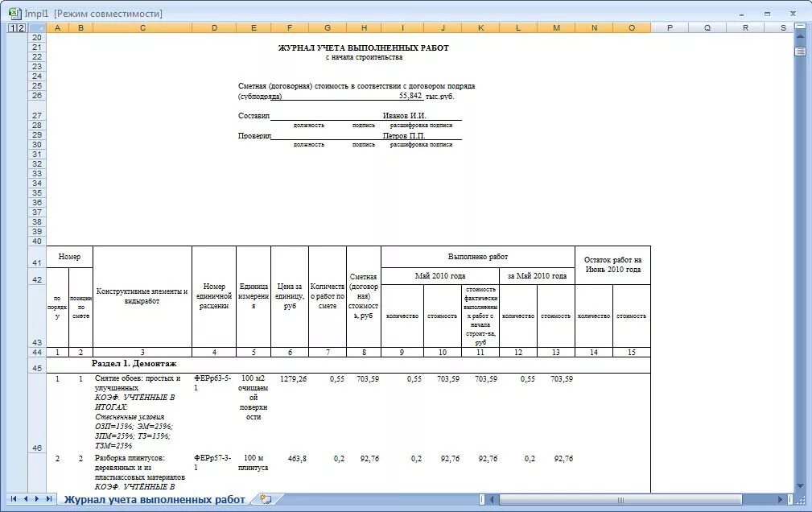Click the Остаток работ на Июнь 2010 года header
Screen dimensions: 812x512
612,265
